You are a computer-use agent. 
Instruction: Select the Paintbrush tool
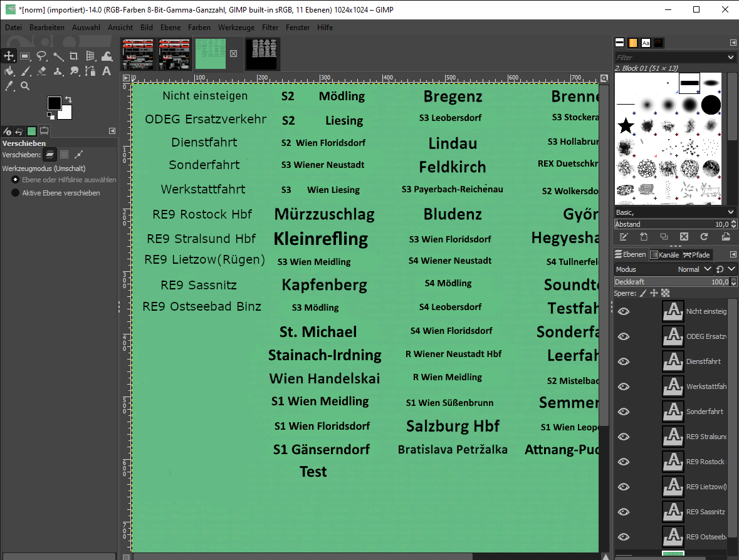tap(25, 71)
